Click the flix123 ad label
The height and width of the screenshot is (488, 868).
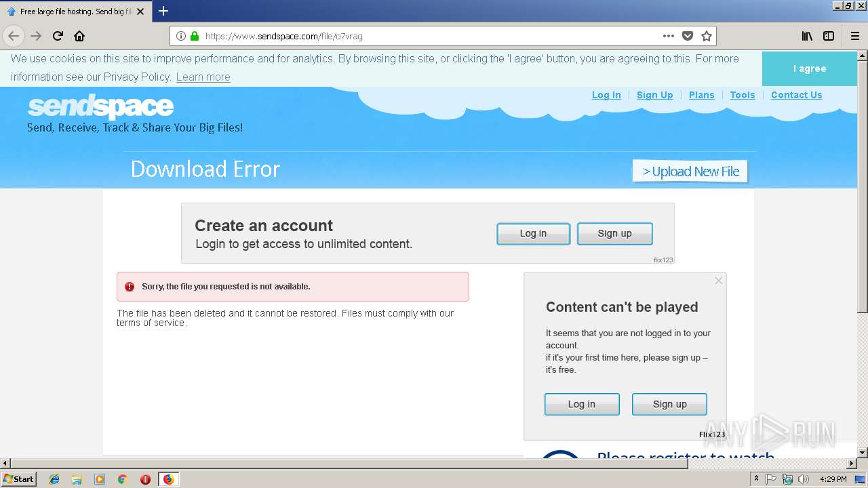(x=663, y=260)
